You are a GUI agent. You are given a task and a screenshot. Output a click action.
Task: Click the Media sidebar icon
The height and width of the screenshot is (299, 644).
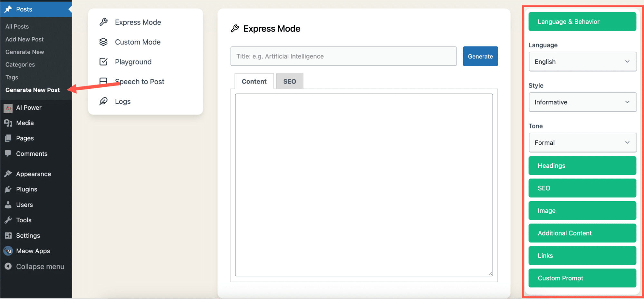click(x=8, y=123)
